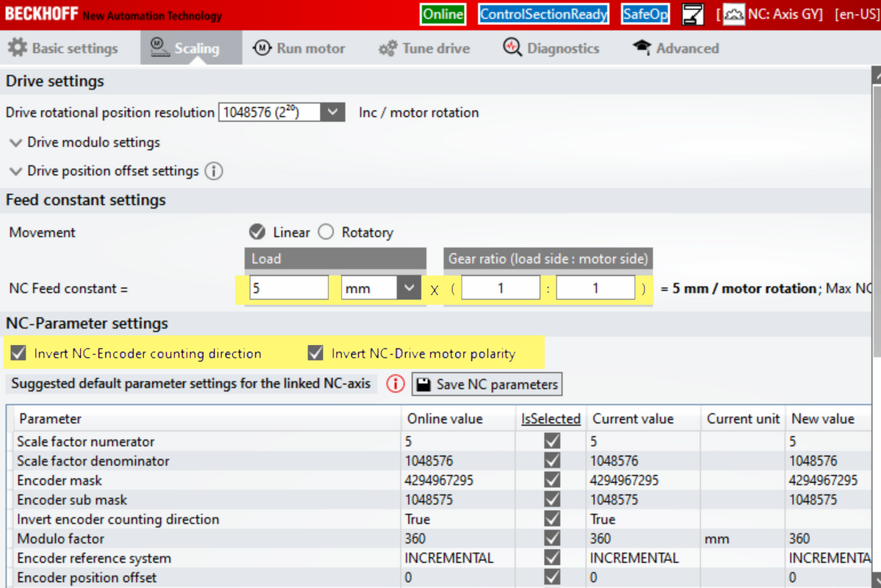The height and width of the screenshot is (588, 881).
Task: Click the Online status indicator
Action: coord(443,15)
